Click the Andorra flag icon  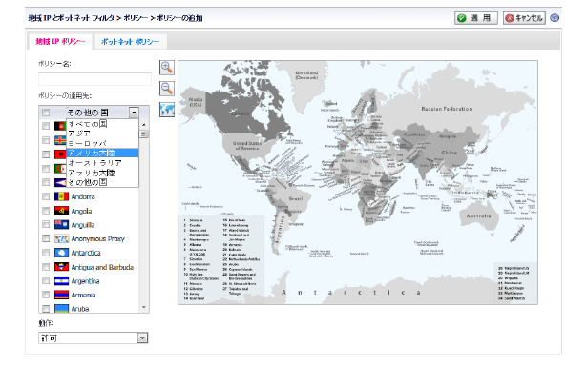61,196
